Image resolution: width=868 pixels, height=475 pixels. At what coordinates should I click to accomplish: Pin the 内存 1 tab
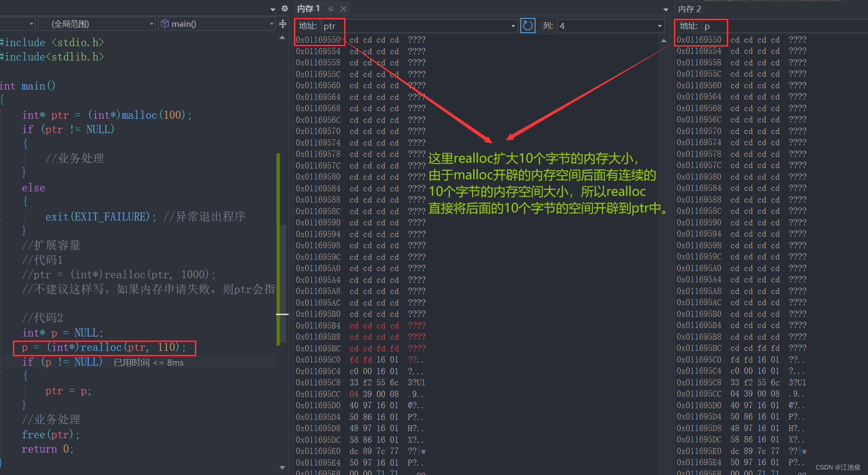(x=331, y=9)
